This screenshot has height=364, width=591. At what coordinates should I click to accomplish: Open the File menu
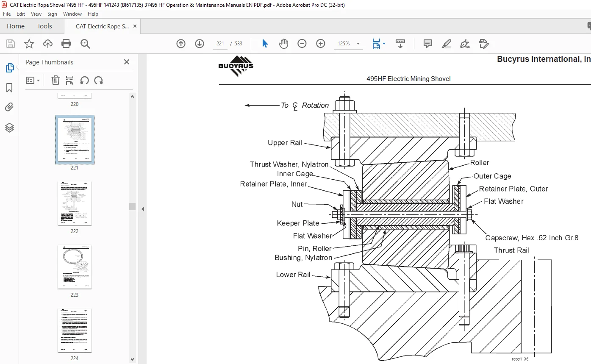pyautogui.click(x=7, y=14)
